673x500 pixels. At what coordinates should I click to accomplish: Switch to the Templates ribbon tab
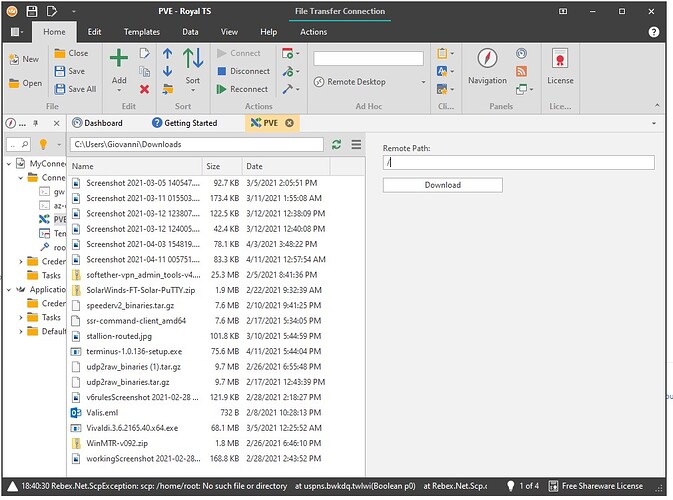point(141,32)
